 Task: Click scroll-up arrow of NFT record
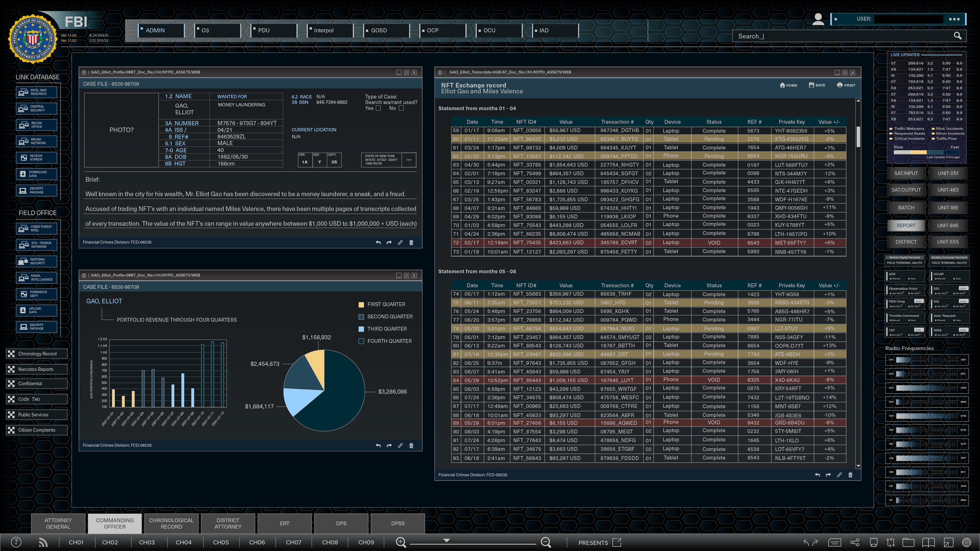[858, 101]
